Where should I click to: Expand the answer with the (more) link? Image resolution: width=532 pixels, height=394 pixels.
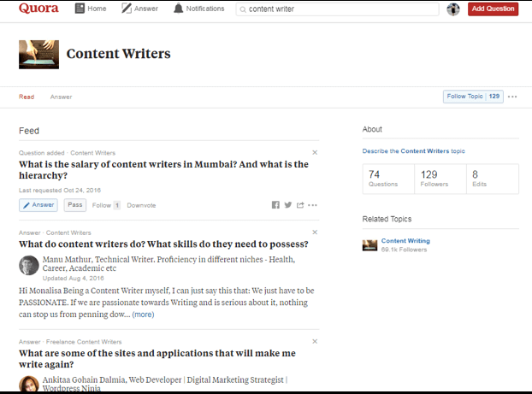(x=143, y=315)
